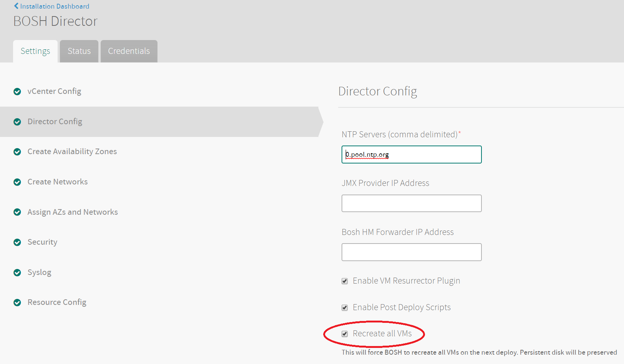This screenshot has height=364, width=624.
Task: Click green checkmark icon beside Create Availability Zones
Action: tap(17, 152)
